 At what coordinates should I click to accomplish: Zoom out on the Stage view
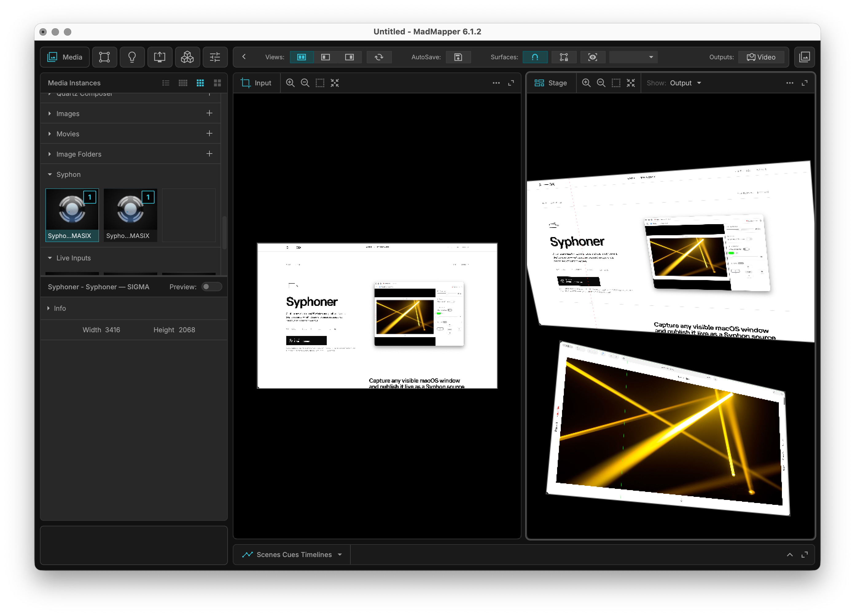click(601, 83)
